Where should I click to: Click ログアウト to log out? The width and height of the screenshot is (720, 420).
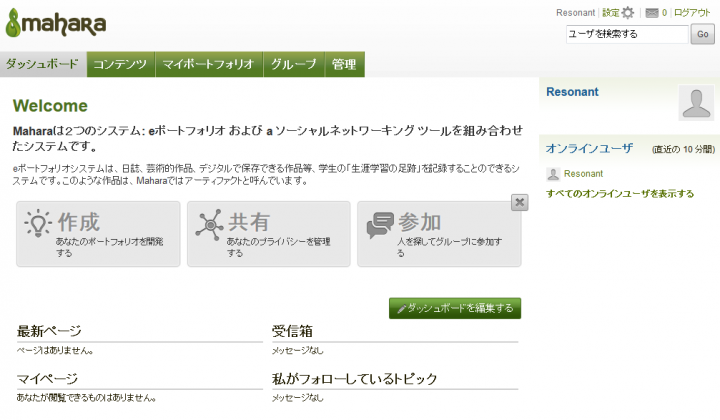click(692, 13)
